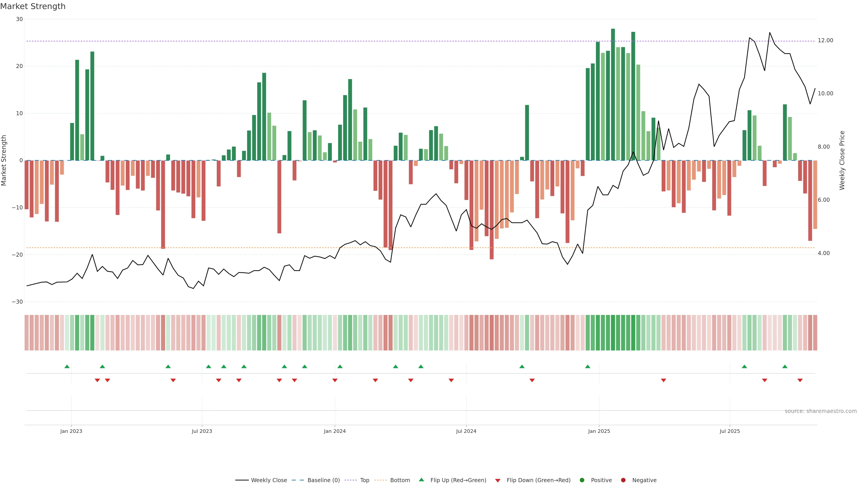
Task: Click the Flip Down red triangle legend icon
Action: coord(497,481)
